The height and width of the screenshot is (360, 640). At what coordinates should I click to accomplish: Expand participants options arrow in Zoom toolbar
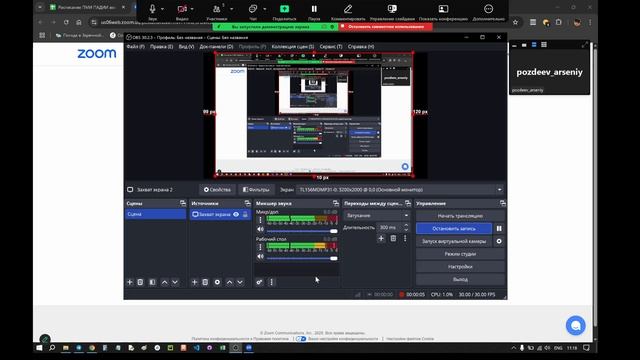point(231,9)
